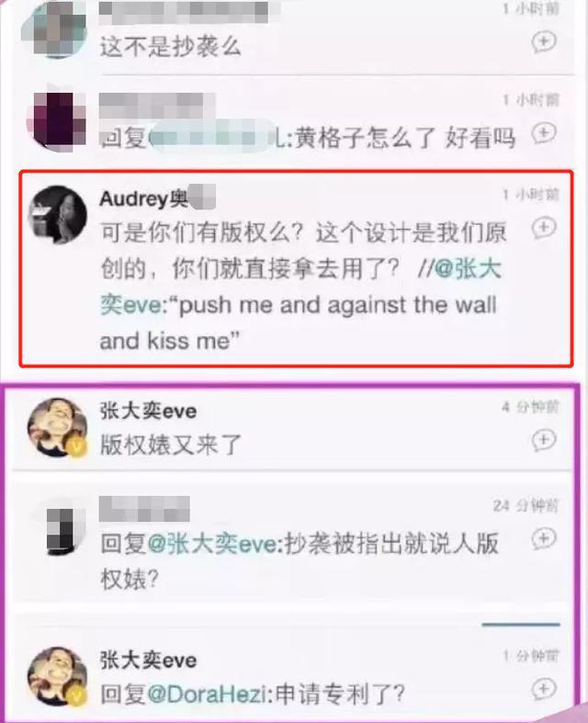Open 张大奕eve avatar on '版权婊又来了' comment
588x723 pixels.
point(57,427)
